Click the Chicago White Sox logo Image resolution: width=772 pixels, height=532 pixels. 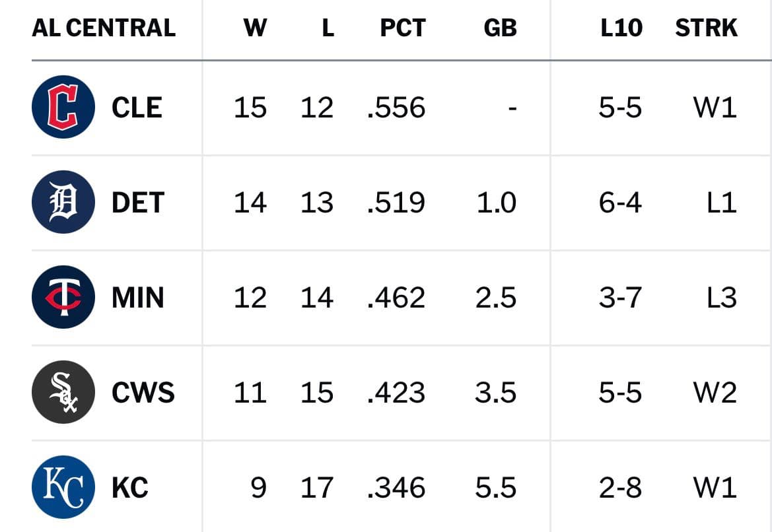(63, 392)
